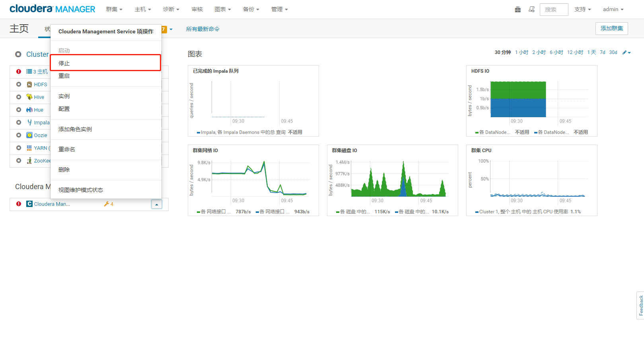This screenshot has height=350, width=644.
Task: Open the 所有最新命令 link
Action: tap(203, 29)
